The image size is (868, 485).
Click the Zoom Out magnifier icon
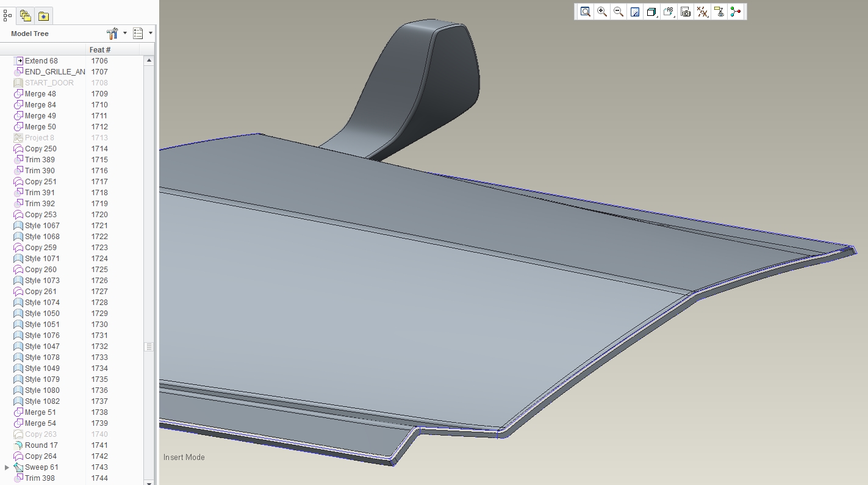coord(618,12)
